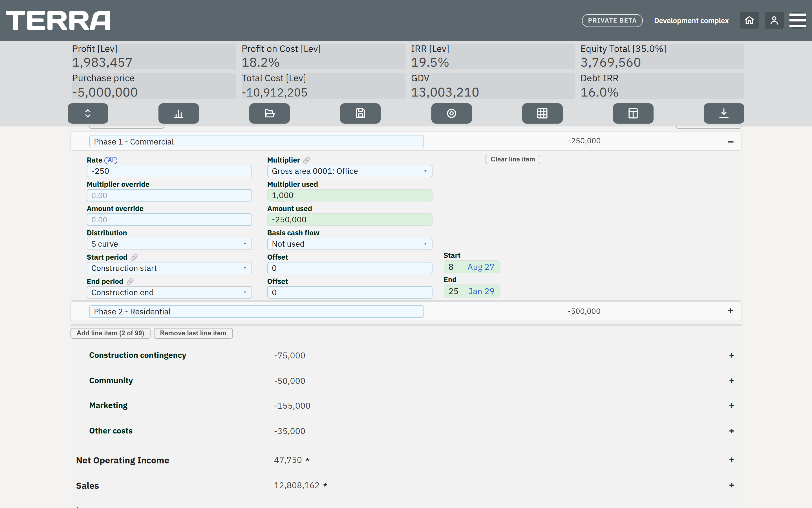Expand the Other costs row
The height and width of the screenshot is (508, 812).
[731, 431]
